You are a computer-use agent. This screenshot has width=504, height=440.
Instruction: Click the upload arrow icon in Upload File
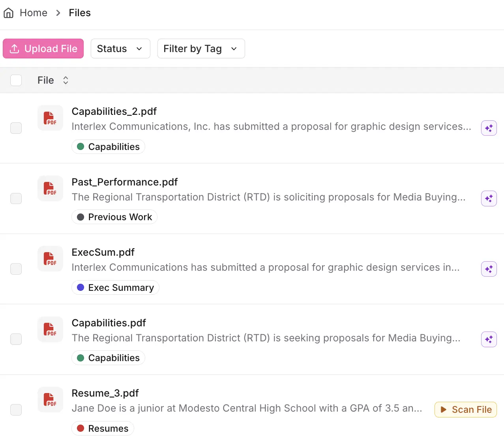[x=14, y=48]
